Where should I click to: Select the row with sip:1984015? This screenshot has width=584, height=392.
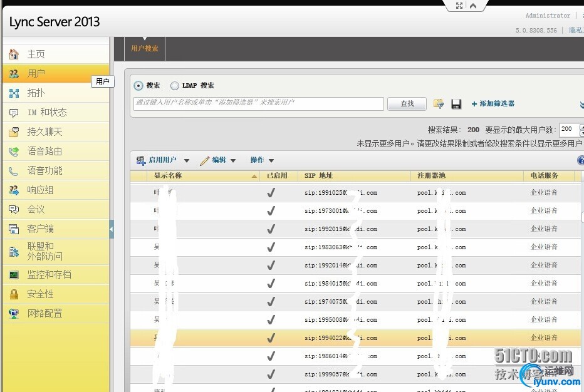point(355,284)
